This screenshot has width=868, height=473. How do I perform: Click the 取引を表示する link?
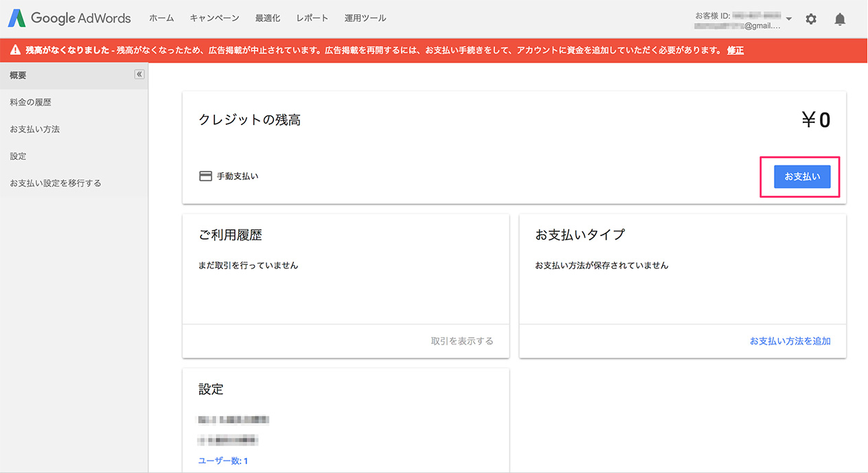pyautogui.click(x=462, y=341)
